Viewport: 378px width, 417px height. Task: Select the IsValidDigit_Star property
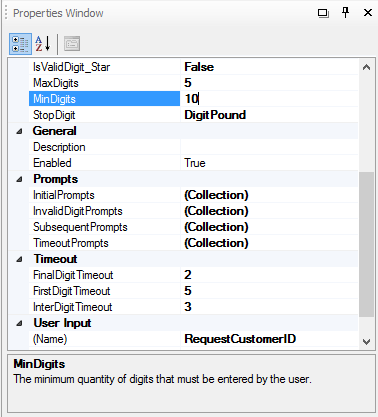coord(72,67)
